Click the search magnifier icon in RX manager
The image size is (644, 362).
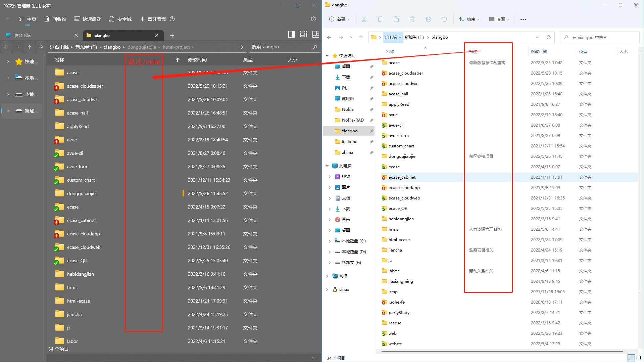[x=315, y=47]
